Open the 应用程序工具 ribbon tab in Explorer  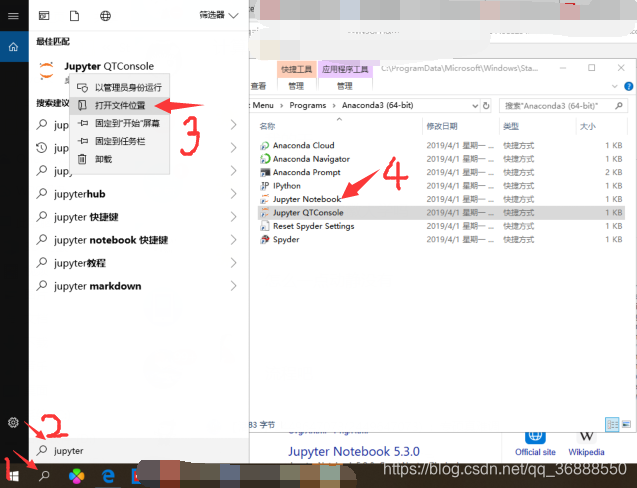[x=345, y=69]
